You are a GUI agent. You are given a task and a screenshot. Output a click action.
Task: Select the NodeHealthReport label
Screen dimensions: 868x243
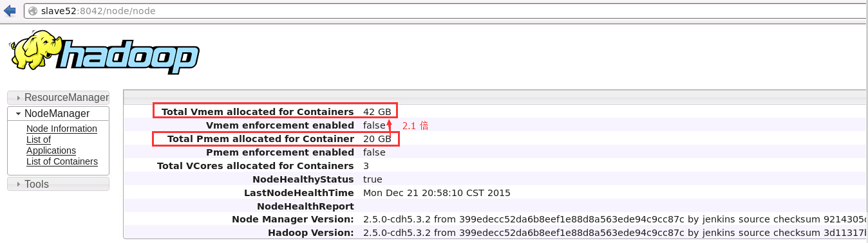[305, 206]
